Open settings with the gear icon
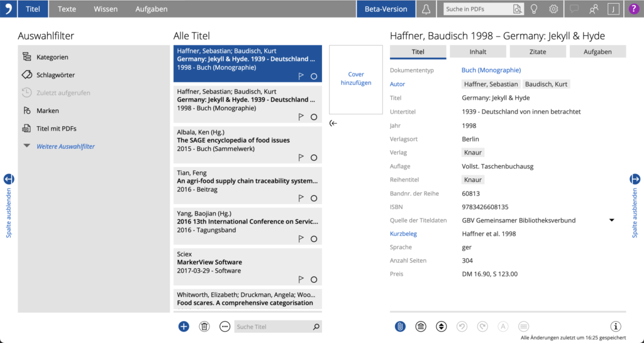The width and height of the screenshot is (644, 343). (x=553, y=9)
